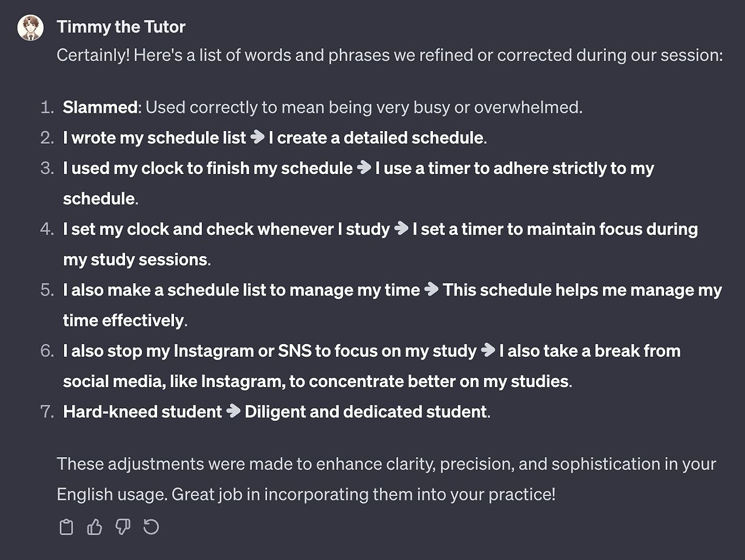Click the phrase "I create a detailed schedule"
This screenshot has width=745, height=560.
pos(376,138)
